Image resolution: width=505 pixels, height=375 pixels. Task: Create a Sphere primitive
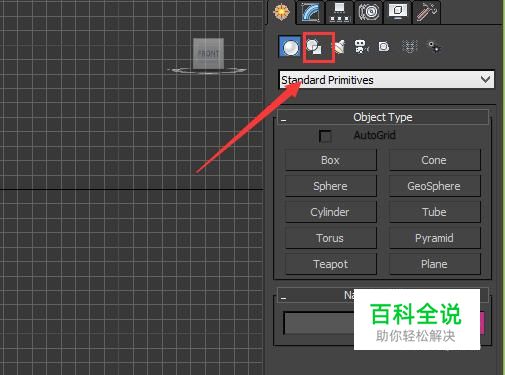pyautogui.click(x=331, y=186)
